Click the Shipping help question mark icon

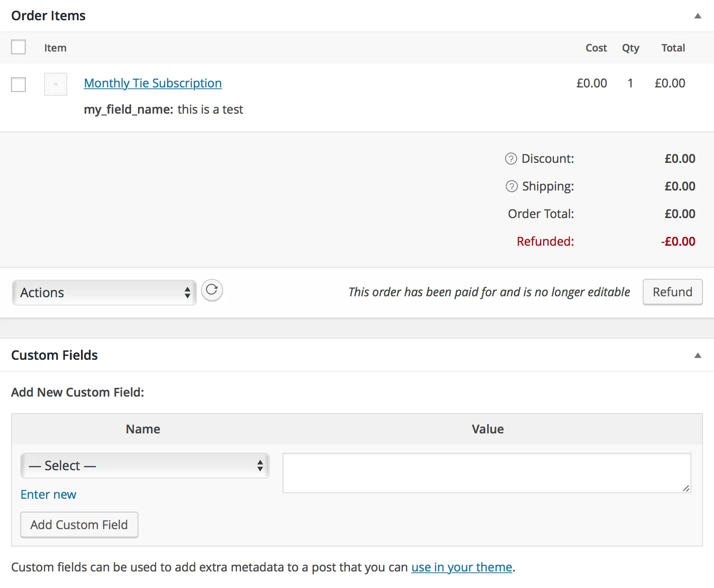click(511, 186)
